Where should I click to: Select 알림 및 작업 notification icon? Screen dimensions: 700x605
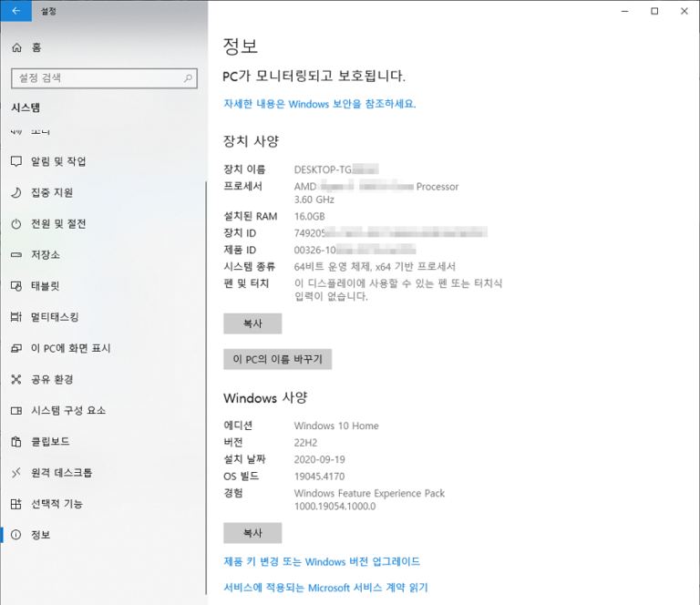(x=16, y=161)
